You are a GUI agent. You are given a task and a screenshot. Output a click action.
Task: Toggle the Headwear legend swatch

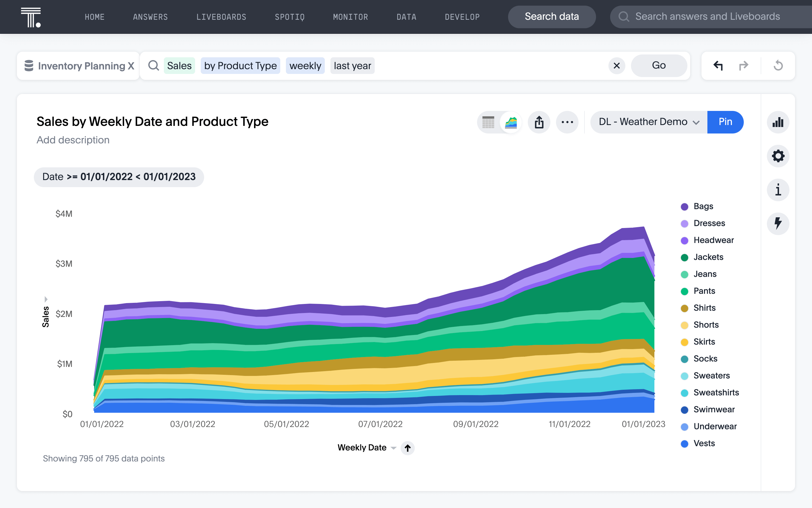coord(685,240)
